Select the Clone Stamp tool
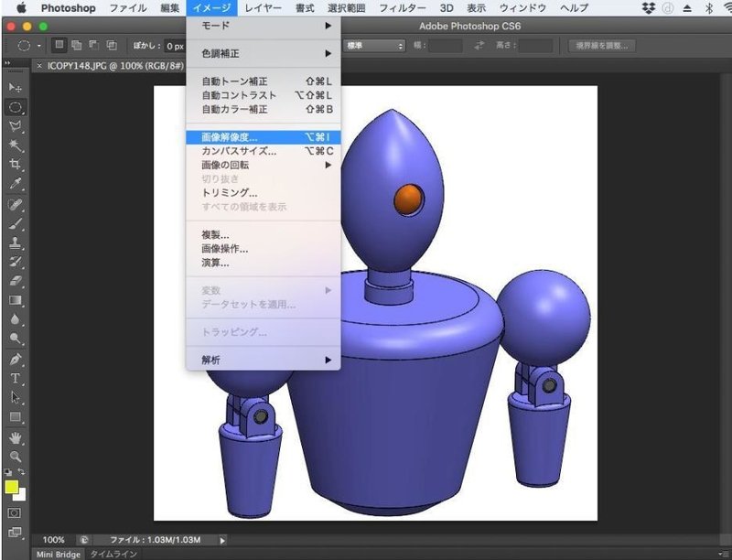The width and height of the screenshot is (732, 560). coord(15,242)
